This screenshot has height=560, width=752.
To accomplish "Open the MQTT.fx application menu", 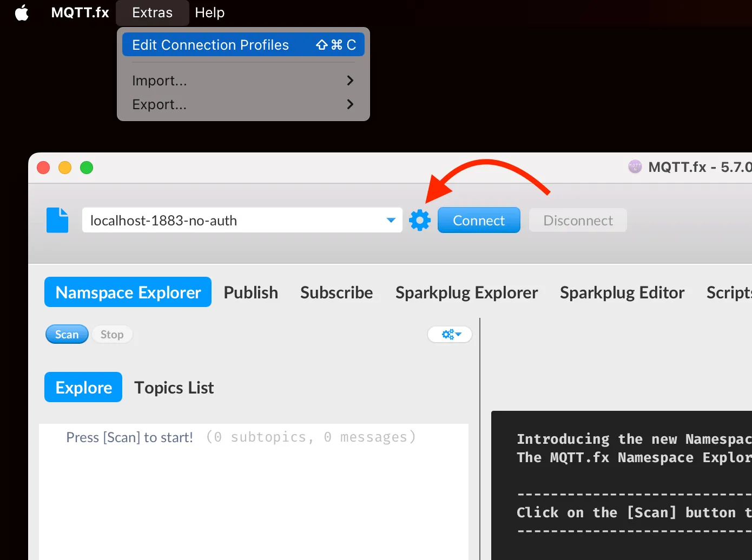I will click(80, 12).
